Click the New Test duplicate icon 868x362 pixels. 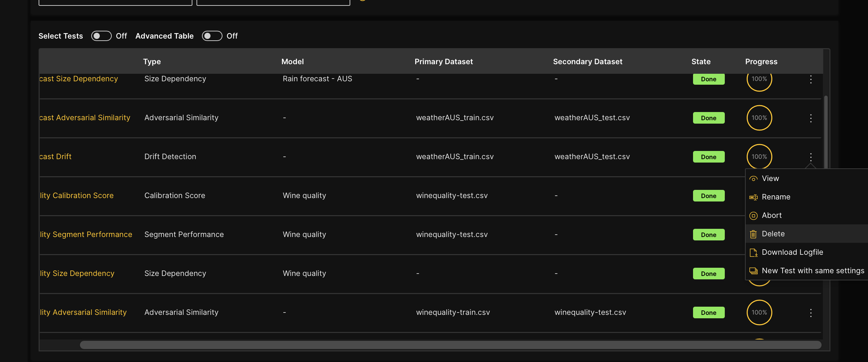tap(753, 271)
